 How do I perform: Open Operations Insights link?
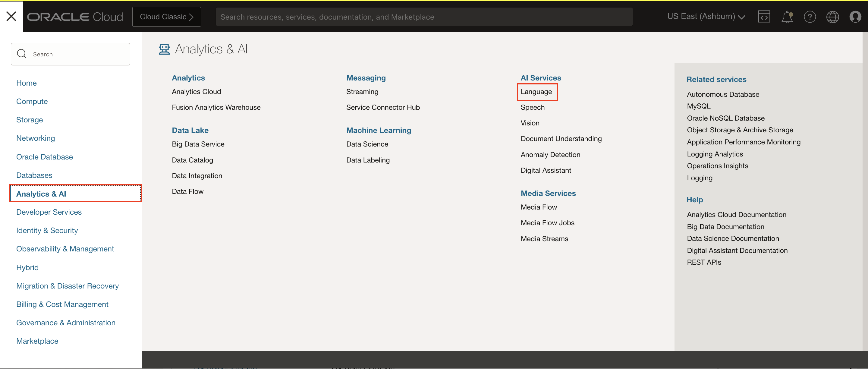(718, 166)
